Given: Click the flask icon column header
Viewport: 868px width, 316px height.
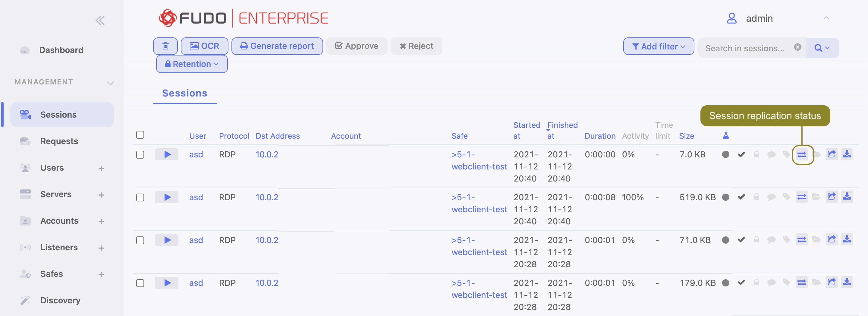Looking at the screenshot, I should click(726, 135).
